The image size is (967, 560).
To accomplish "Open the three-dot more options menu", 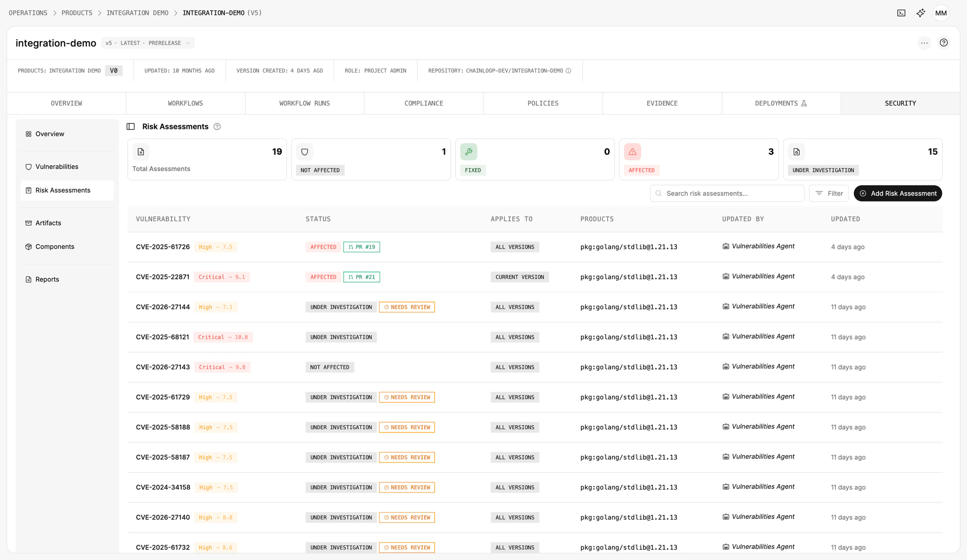I will [924, 43].
